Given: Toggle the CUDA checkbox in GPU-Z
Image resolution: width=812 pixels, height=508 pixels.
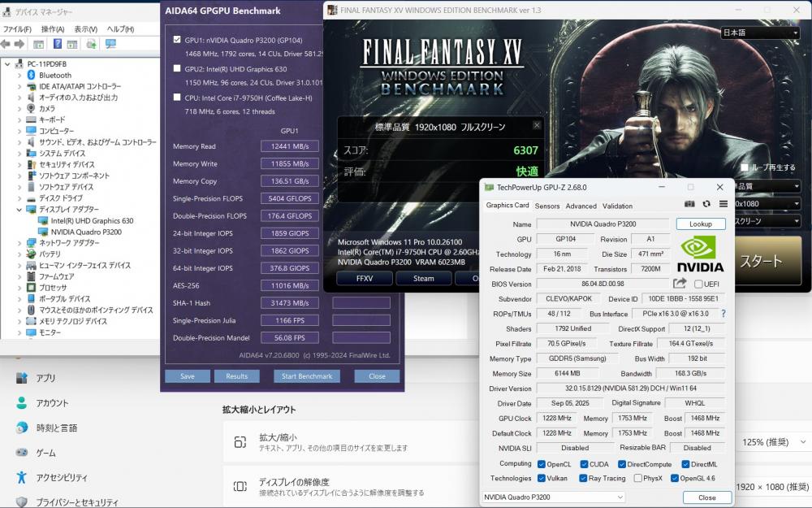Looking at the screenshot, I should click(584, 464).
